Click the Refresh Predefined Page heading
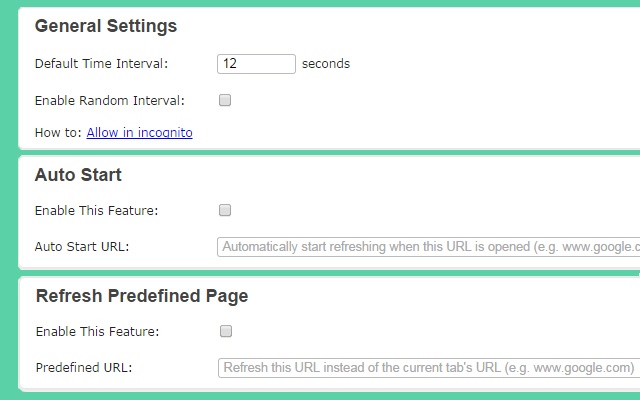This screenshot has height=400, width=640. pos(142,296)
